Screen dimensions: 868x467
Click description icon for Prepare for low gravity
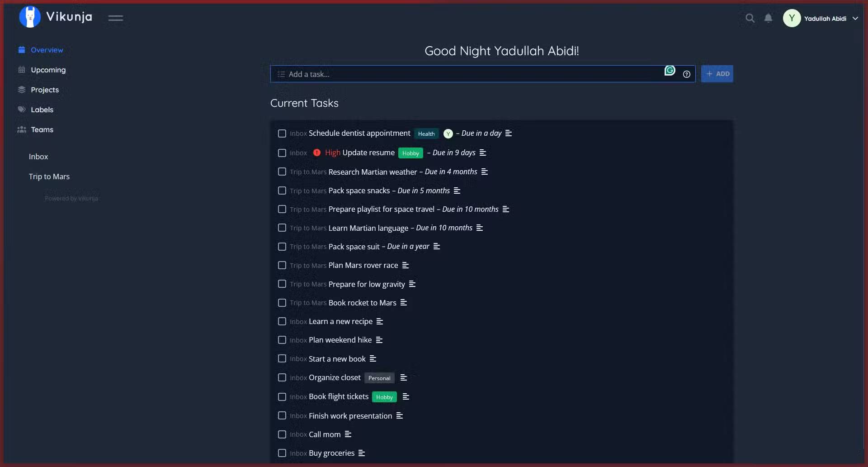pyautogui.click(x=412, y=284)
